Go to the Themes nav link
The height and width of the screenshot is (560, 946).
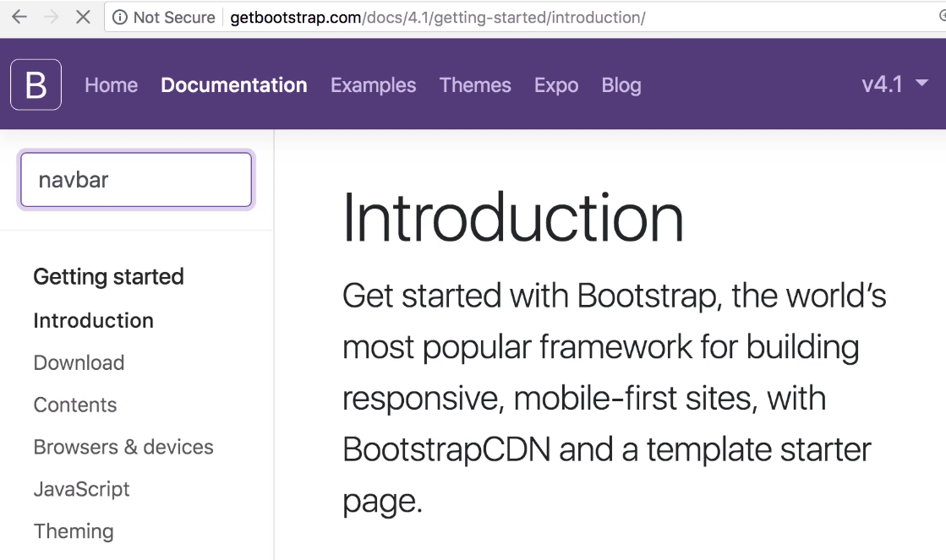[475, 85]
